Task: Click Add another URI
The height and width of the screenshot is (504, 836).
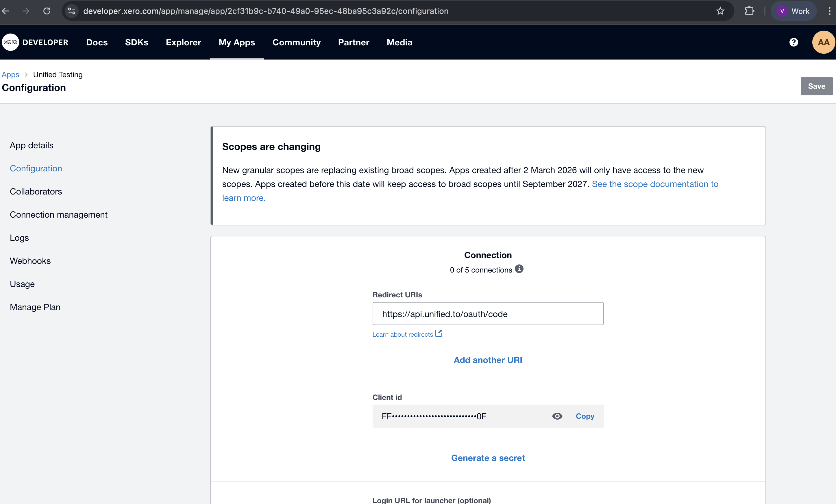Action: [x=488, y=360]
